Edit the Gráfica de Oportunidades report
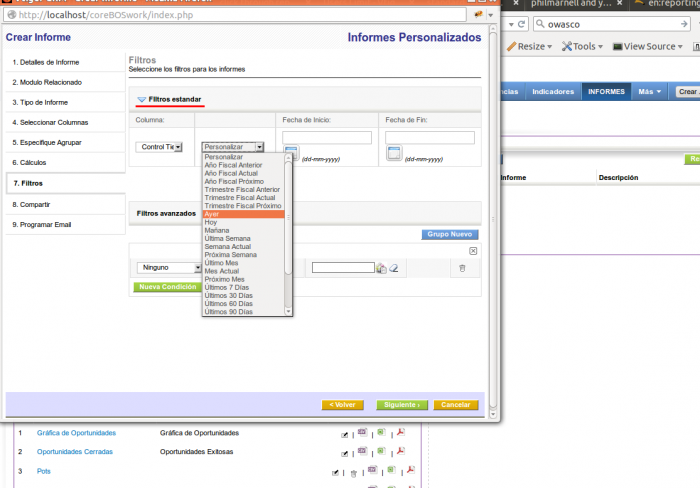 click(x=345, y=434)
